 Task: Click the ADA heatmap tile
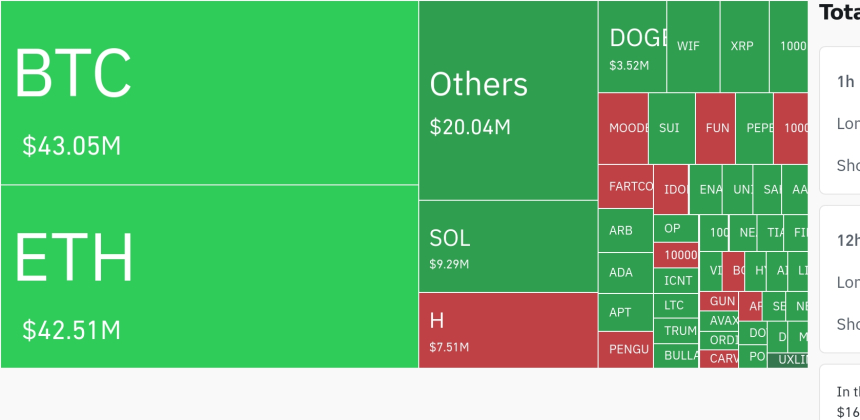click(x=625, y=272)
